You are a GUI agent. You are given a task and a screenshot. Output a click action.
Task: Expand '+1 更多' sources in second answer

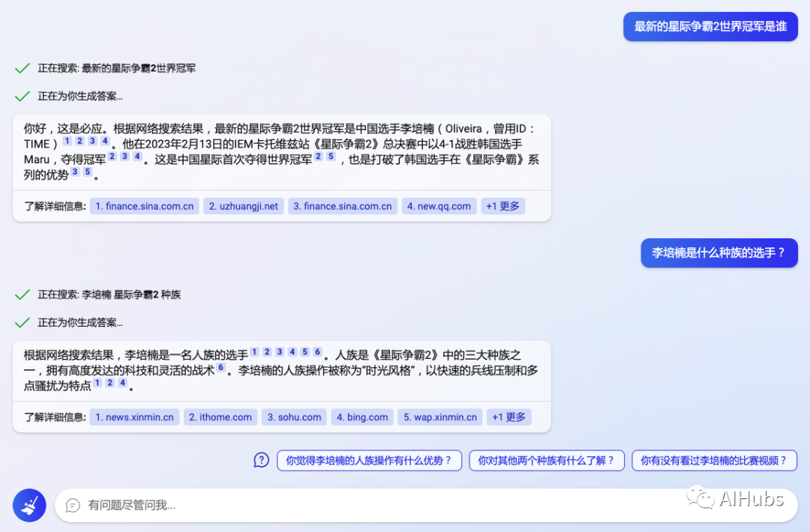pyautogui.click(x=508, y=417)
